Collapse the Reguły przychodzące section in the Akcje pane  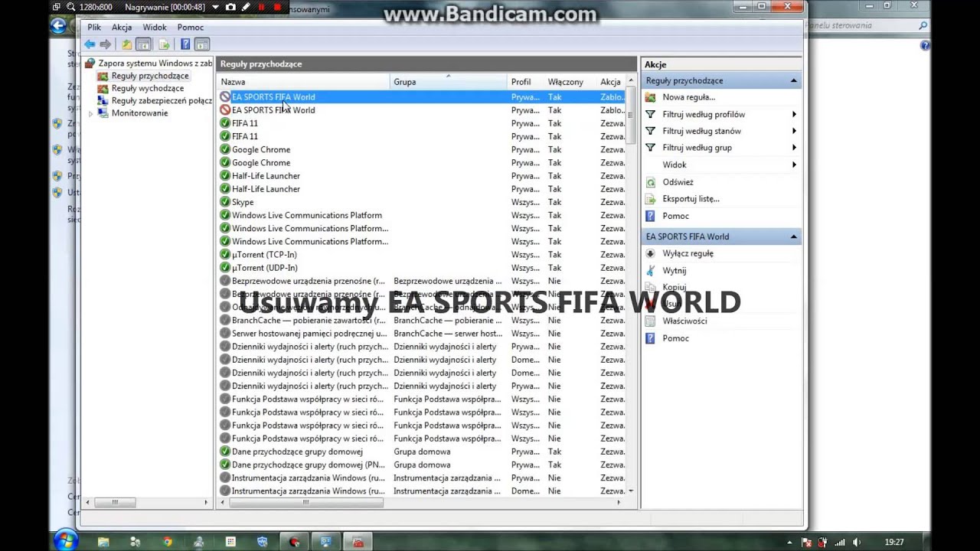[794, 81]
